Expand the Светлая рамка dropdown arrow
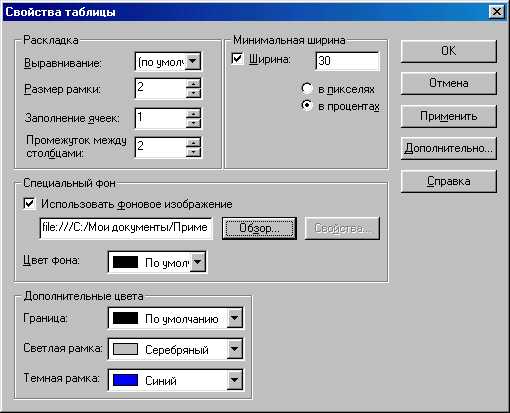 point(235,349)
